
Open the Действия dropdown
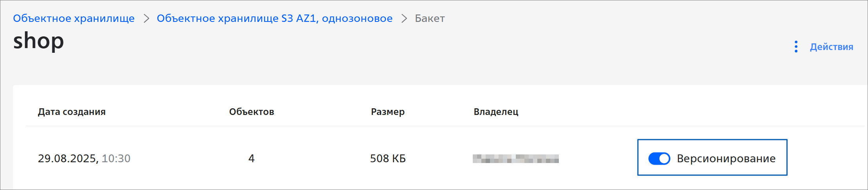click(831, 47)
